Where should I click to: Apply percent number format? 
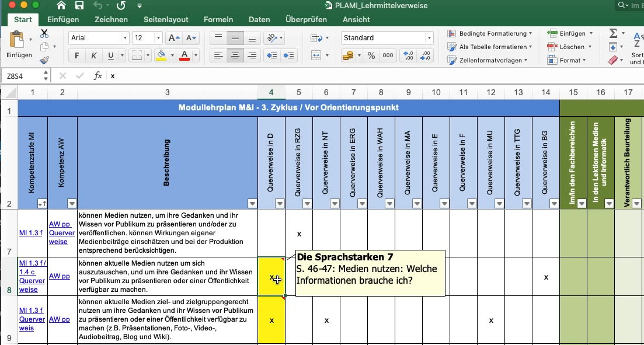coord(371,55)
